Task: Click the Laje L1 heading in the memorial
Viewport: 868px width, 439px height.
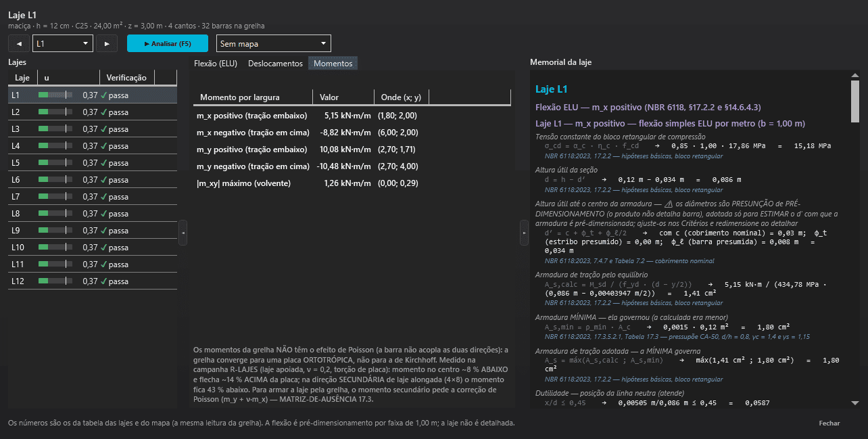Action: [x=552, y=89]
